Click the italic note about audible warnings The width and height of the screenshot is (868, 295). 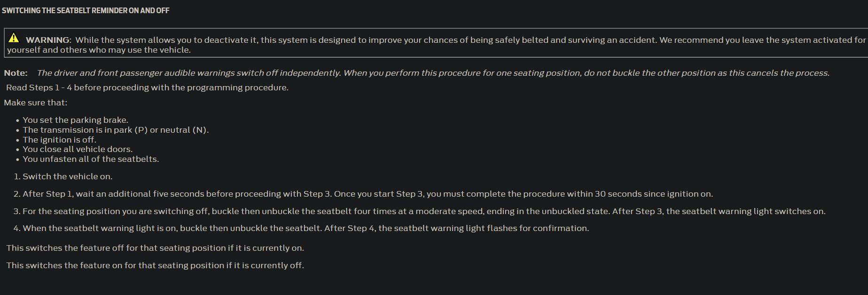433,73
